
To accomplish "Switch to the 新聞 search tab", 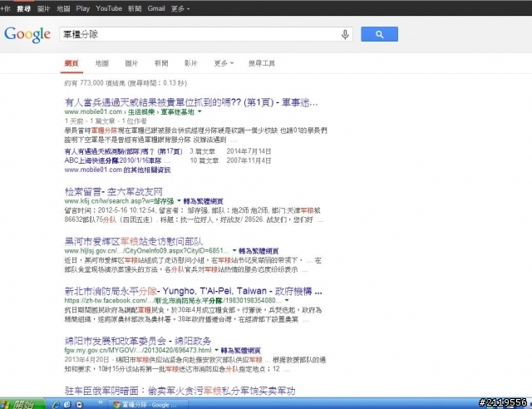I will pyautogui.click(x=161, y=63).
